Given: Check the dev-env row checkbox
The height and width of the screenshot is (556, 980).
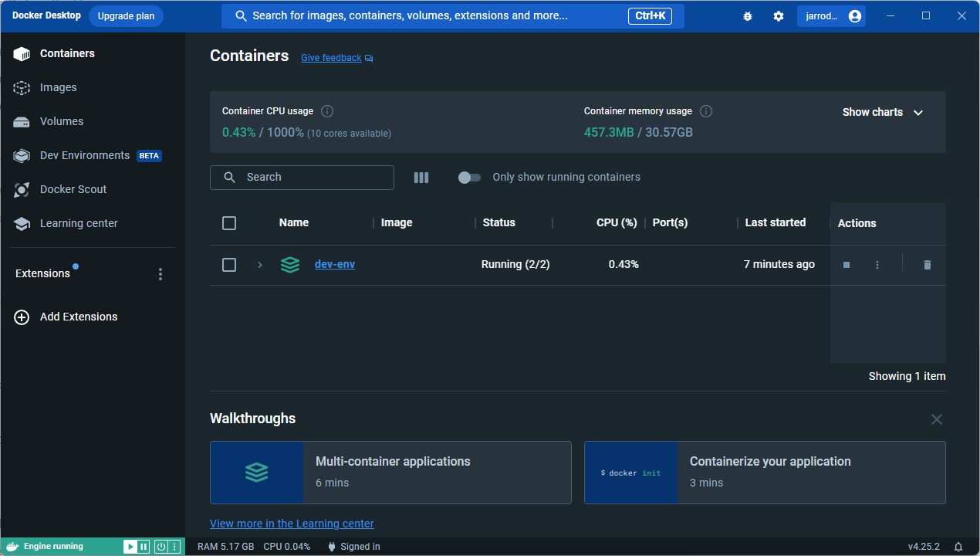Looking at the screenshot, I should click(x=229, y=265).
